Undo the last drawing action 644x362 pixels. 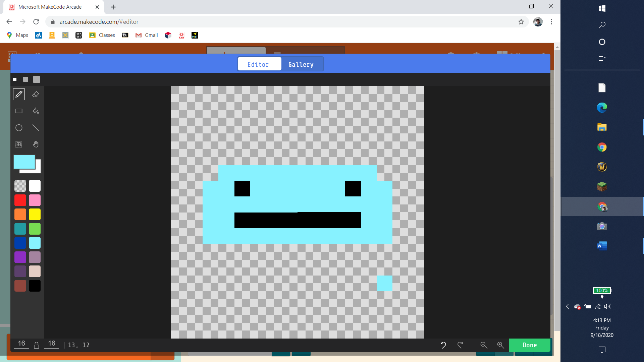(443, 345)
